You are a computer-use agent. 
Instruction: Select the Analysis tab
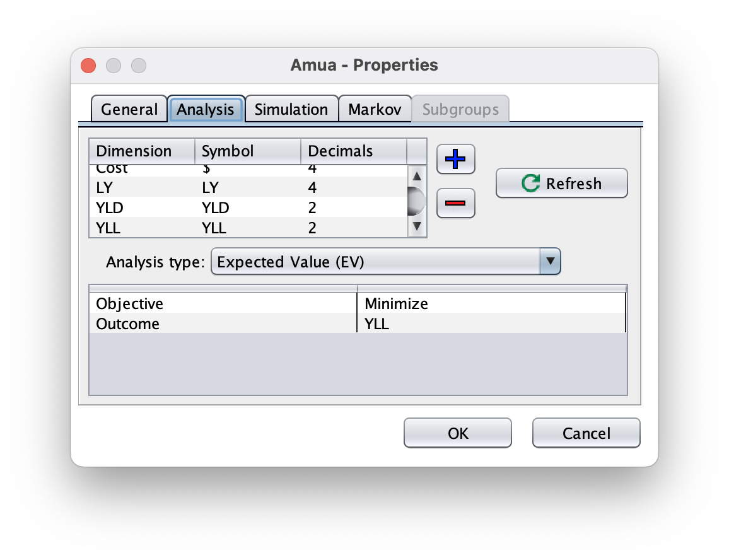click(x=206, y=109)
